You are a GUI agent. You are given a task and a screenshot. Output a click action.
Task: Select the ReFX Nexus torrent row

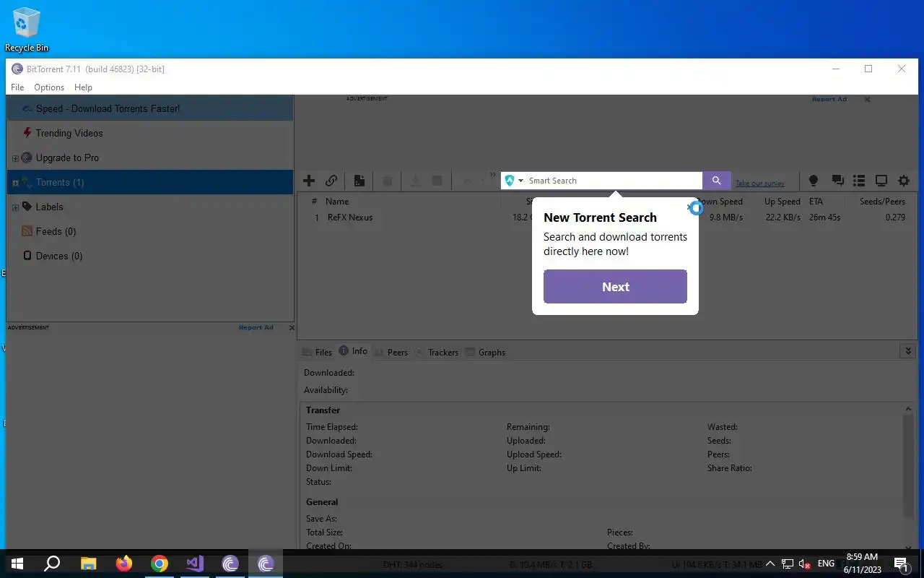tap(606, 217)
